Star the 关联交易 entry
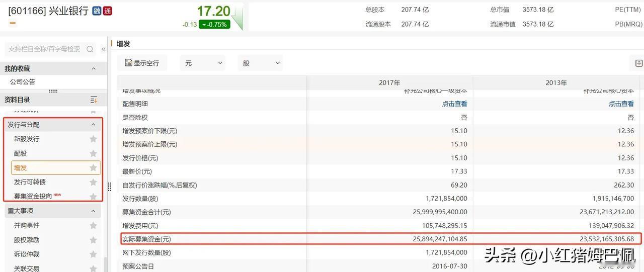644x272 pixels. point(93,268)
